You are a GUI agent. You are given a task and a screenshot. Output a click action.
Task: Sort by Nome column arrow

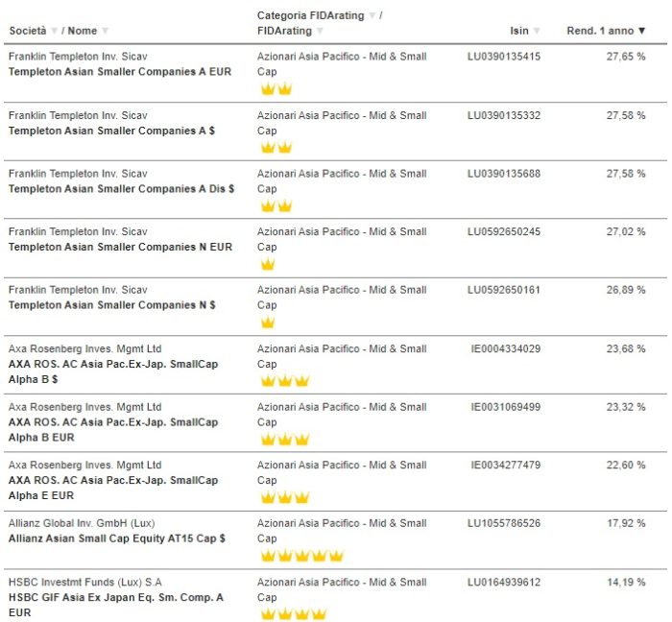click(x=105, y=31)
